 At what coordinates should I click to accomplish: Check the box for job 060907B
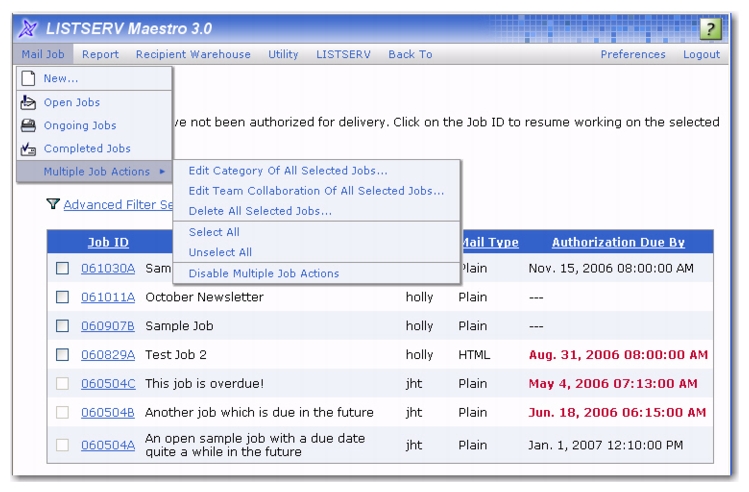(62, 326)
